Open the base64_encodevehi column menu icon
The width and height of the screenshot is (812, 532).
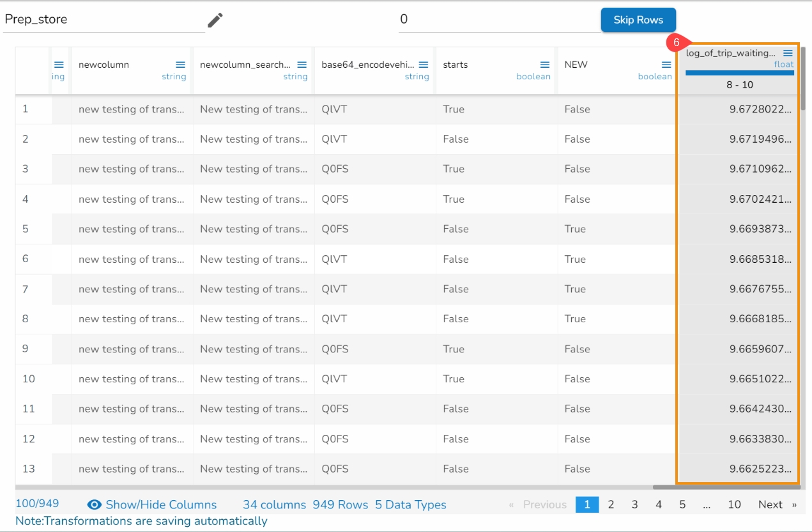click(x=423, y=65)
